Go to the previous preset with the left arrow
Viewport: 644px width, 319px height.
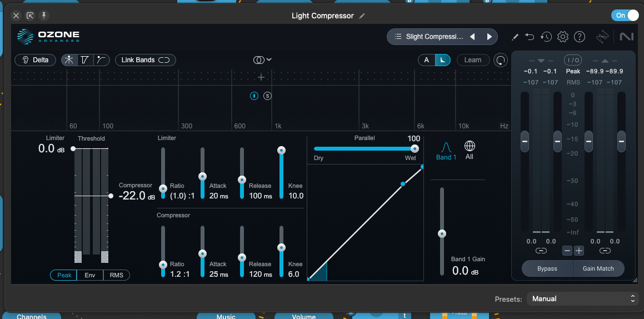[x=472, y=37]
